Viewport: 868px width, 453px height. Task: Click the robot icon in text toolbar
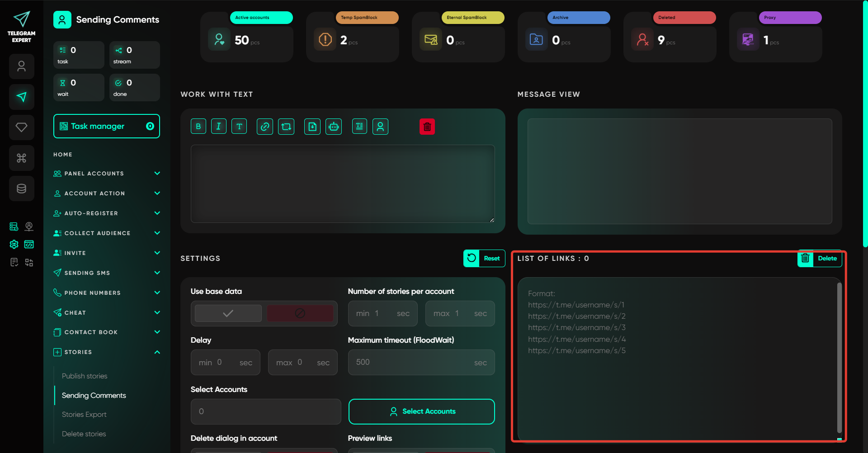(334, 127)
